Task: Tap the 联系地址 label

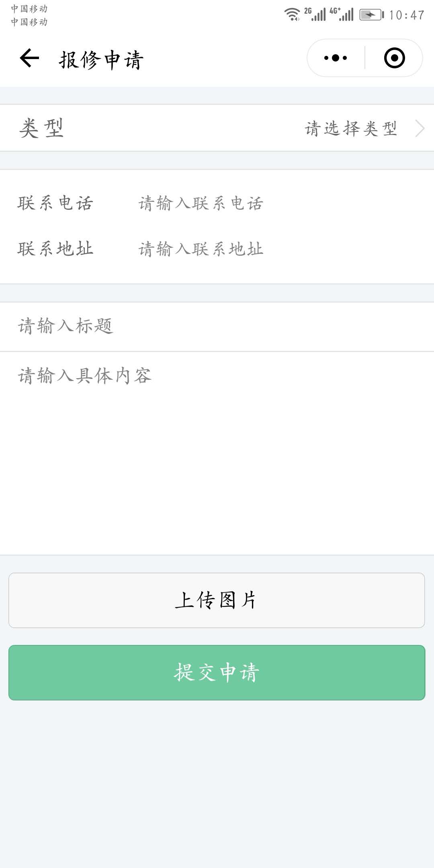Action: [55, 249]
